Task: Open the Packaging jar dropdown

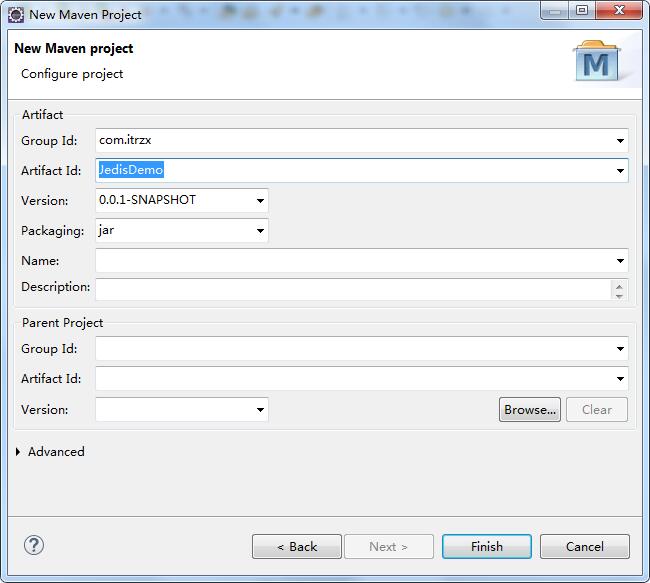Action: [260, 231]
